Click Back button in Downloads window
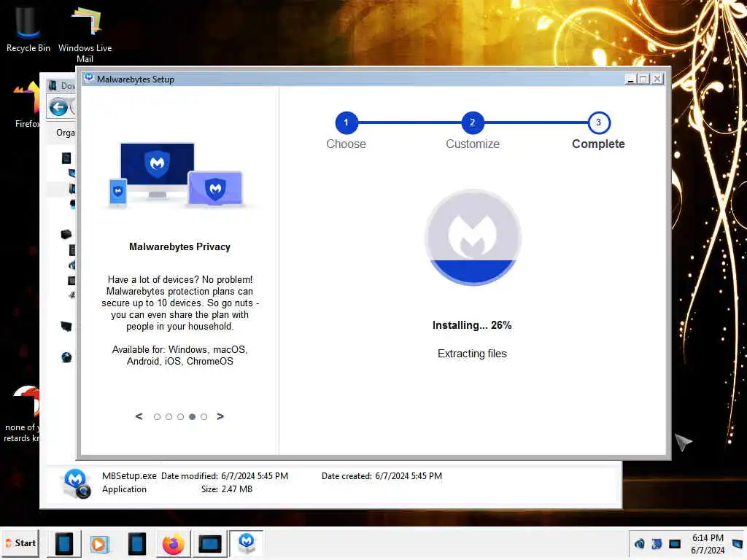The image size is (747, 560). pyautogui.click(x=58, y=107)
